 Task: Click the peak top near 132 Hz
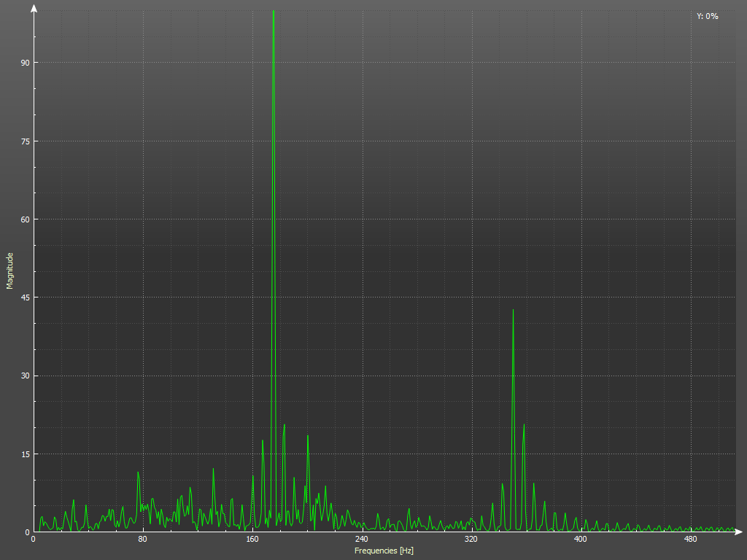(x=213, y=469)
